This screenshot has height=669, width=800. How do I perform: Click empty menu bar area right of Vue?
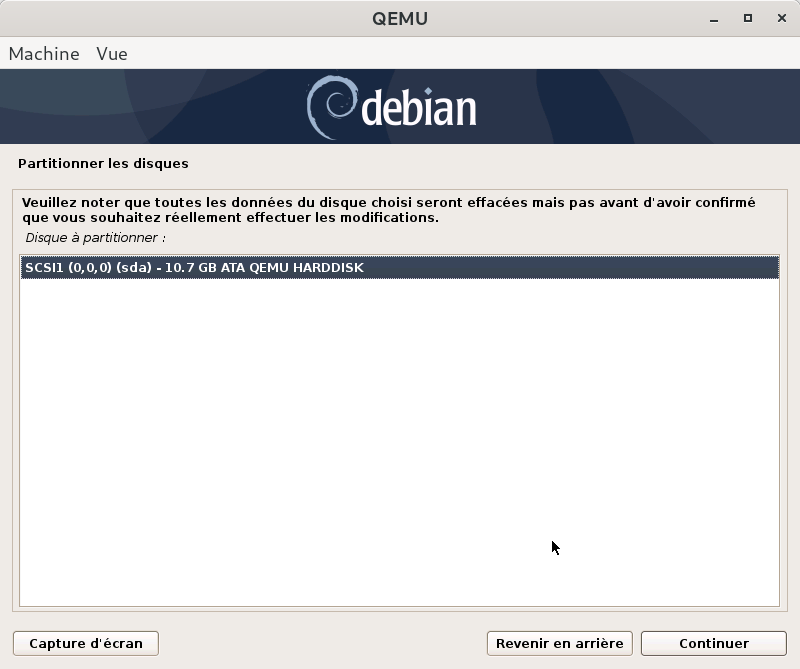[x=450, y=54]
